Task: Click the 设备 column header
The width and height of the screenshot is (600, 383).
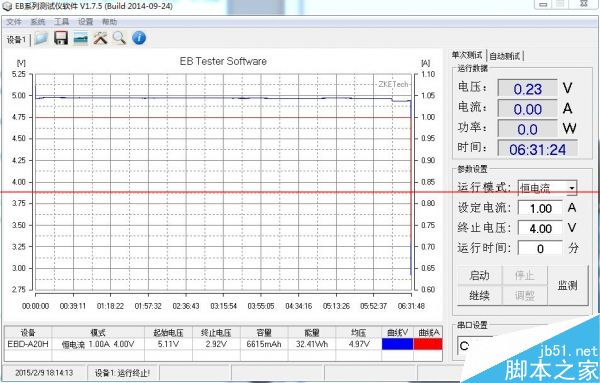Action: (28, 332)
